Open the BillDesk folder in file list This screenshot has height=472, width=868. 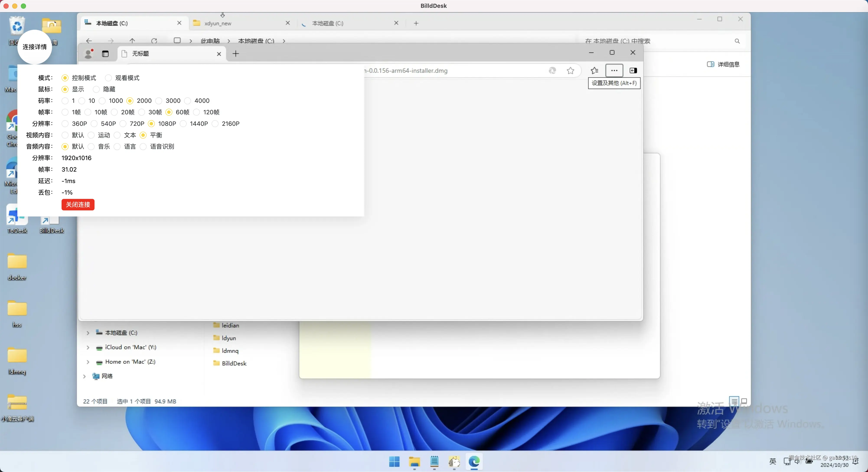coord(234,364)
